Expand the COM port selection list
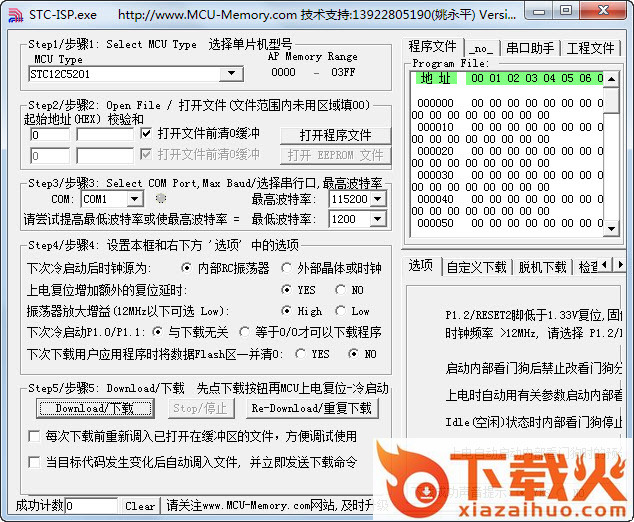This screenshot has height=522, width=634. click(x=134, y=199)
